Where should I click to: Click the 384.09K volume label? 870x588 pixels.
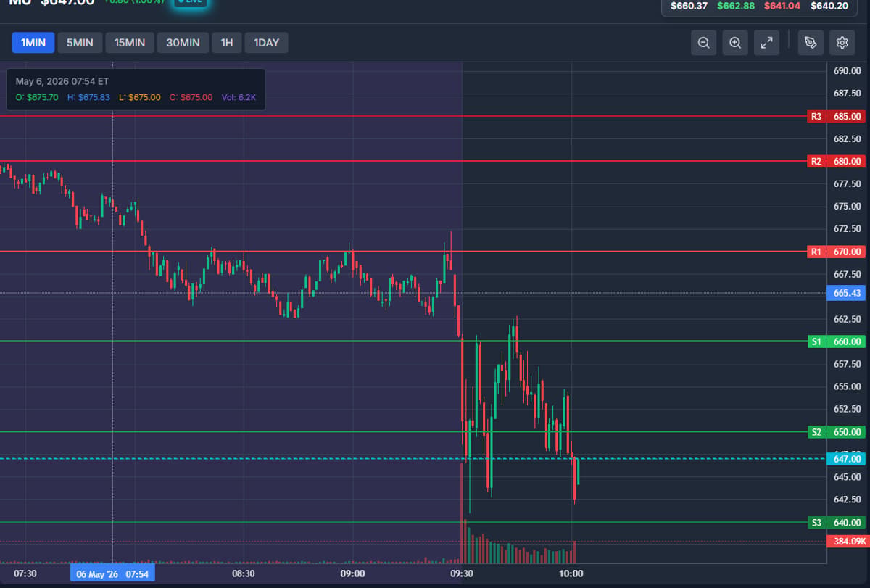(x=847, y=541)
